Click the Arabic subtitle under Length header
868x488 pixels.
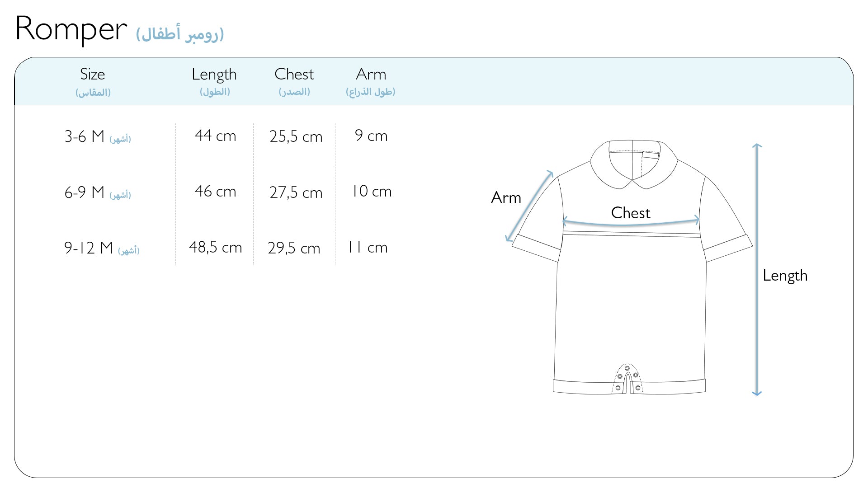(215, 92)
